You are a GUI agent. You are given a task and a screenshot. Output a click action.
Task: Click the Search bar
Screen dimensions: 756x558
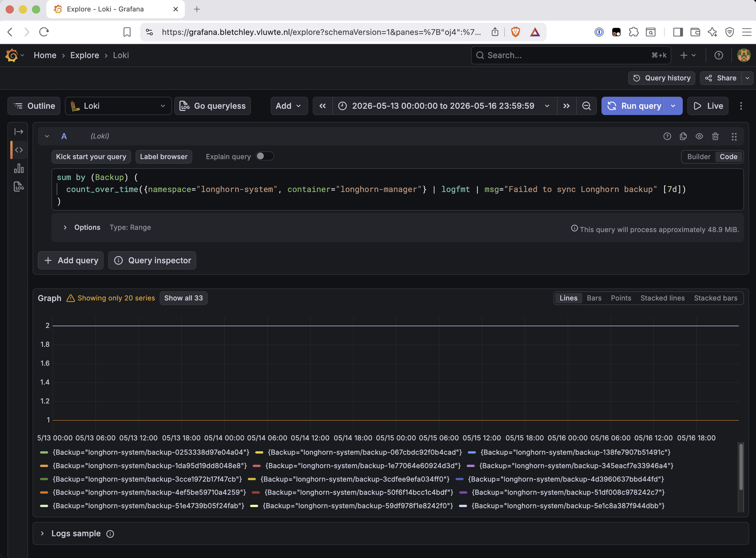tap(571, 55)
